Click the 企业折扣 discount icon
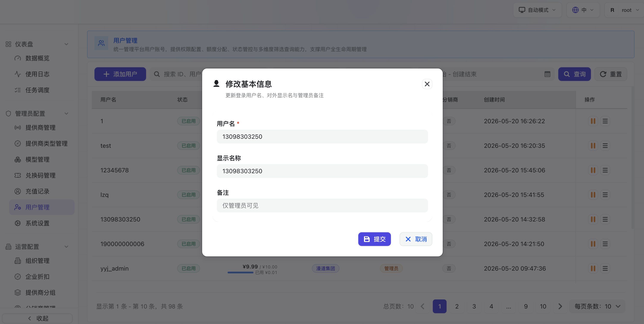The height and width of the screenshot is (324, 644). point(17,277)
